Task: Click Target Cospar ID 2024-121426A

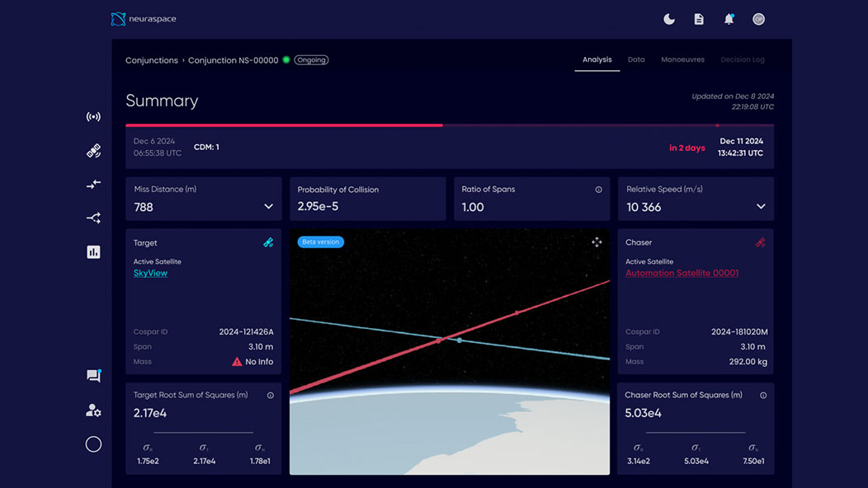Action: [247, 332]
